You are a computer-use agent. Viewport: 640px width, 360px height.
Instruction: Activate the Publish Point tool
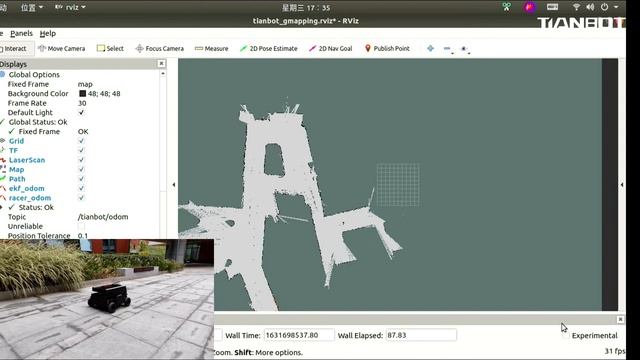(x=387, y=49)
